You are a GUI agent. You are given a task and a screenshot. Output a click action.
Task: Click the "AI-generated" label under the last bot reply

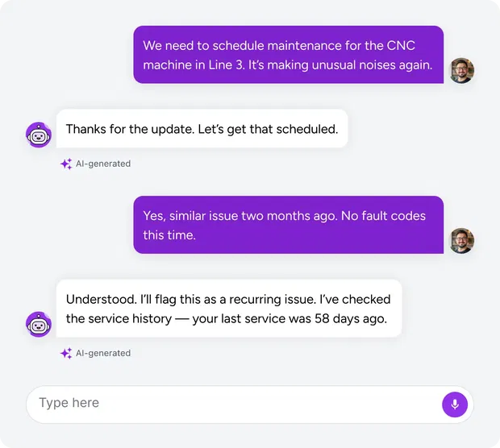(103, 353)
